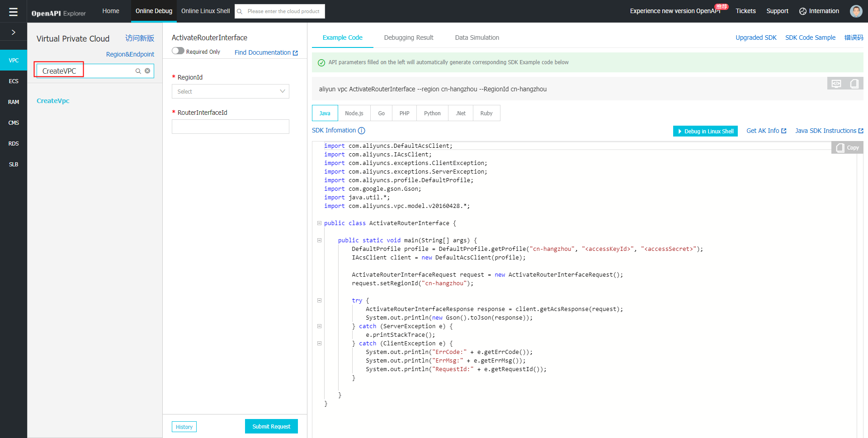This screenshot has height=438, width=868.
Task: Toggle the Required Only switch
Action: coord(178,51)
